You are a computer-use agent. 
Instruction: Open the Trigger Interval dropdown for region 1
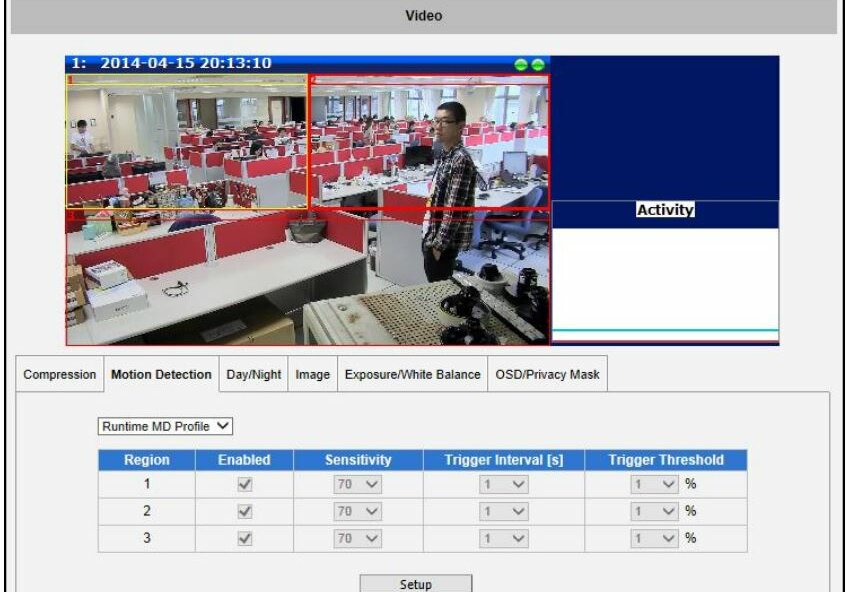(x=504, y=484)
